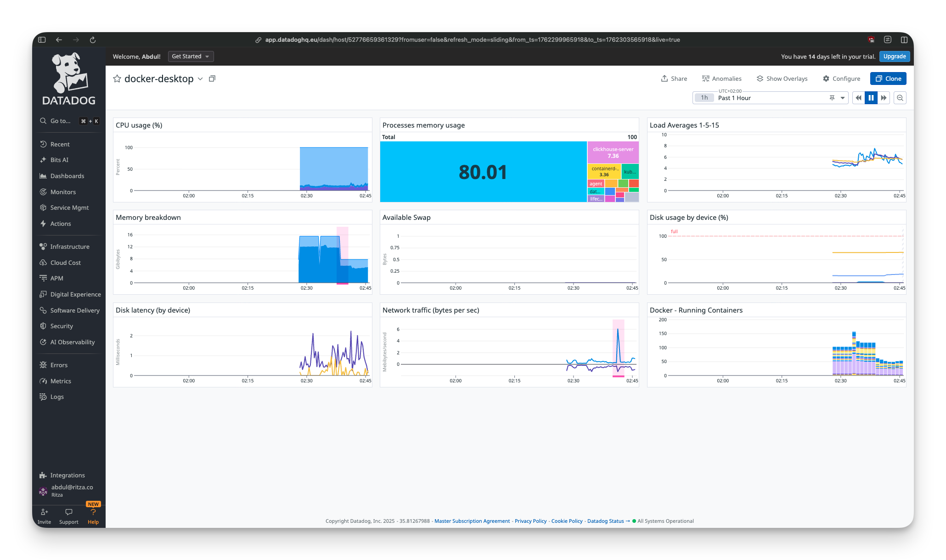Viewport: 946px width, 560px height.
Task: Pause the live dashboard updates
Action: [871, 98]
